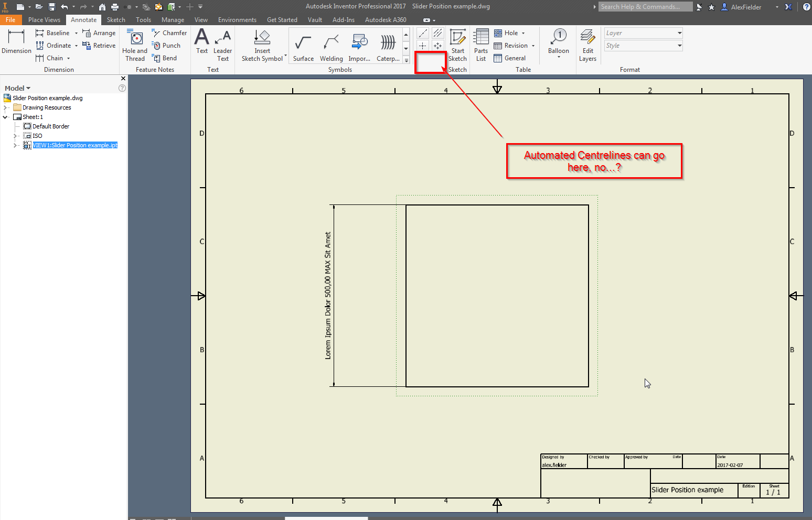Select the Chamfer note tool

[169, 32]
